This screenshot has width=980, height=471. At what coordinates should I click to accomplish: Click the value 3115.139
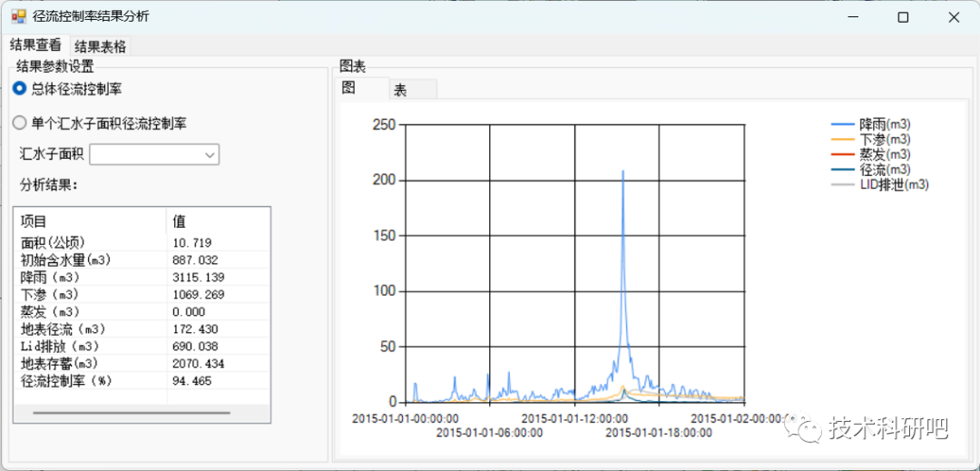198,278
